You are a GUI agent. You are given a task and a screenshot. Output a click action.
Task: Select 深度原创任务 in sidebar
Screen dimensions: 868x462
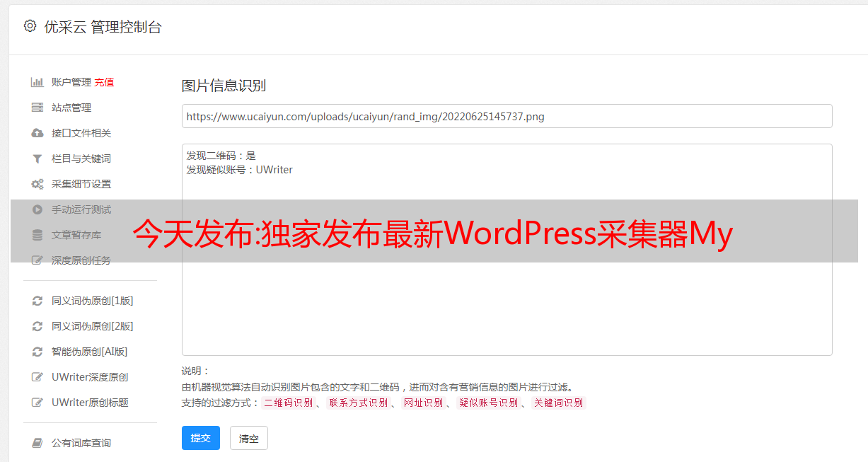tap(81, 260)
